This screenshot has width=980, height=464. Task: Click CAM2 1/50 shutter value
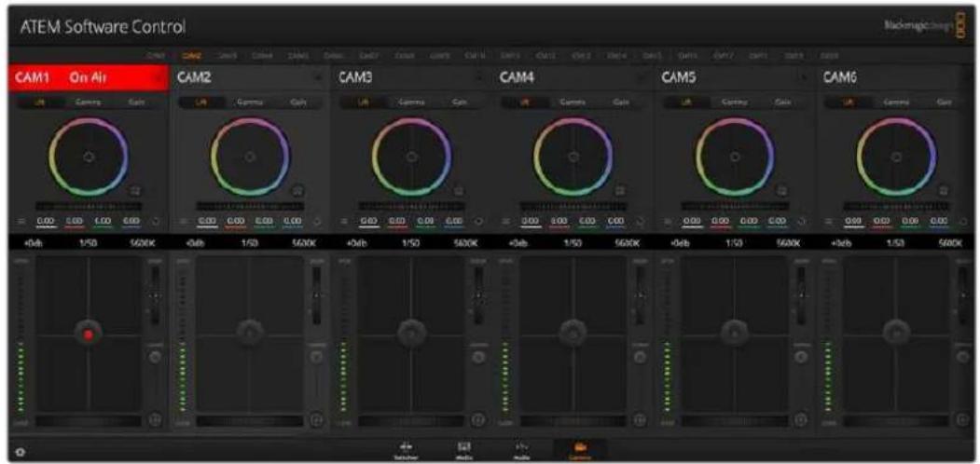tap(249, 243)
